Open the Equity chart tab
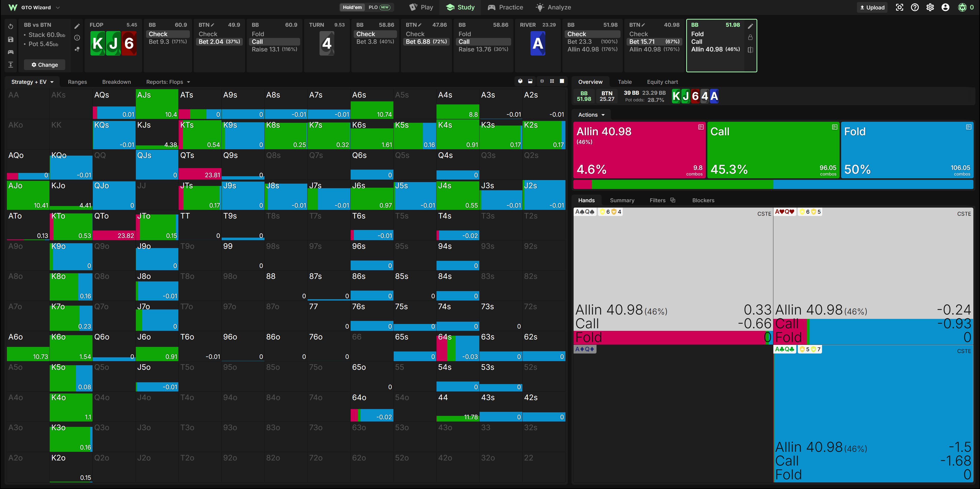This screenshot has height=489, width=980. (x=662, y=82)
